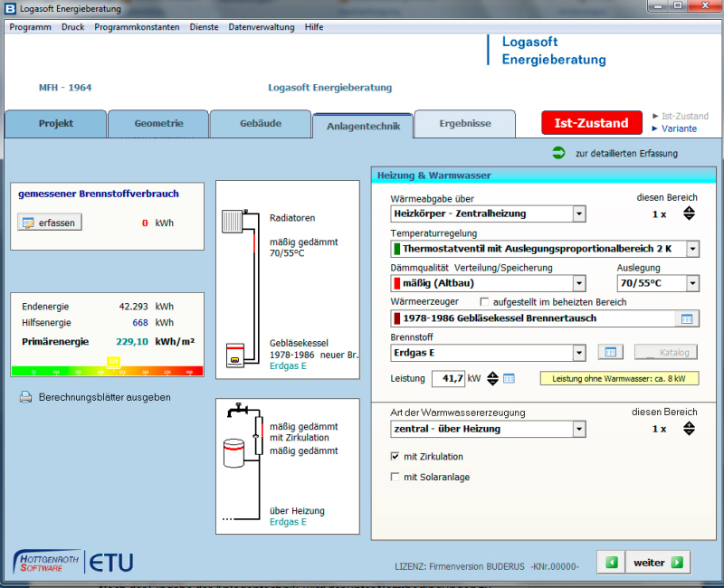Click the red Ist-Zustand button

pos(592,123)
